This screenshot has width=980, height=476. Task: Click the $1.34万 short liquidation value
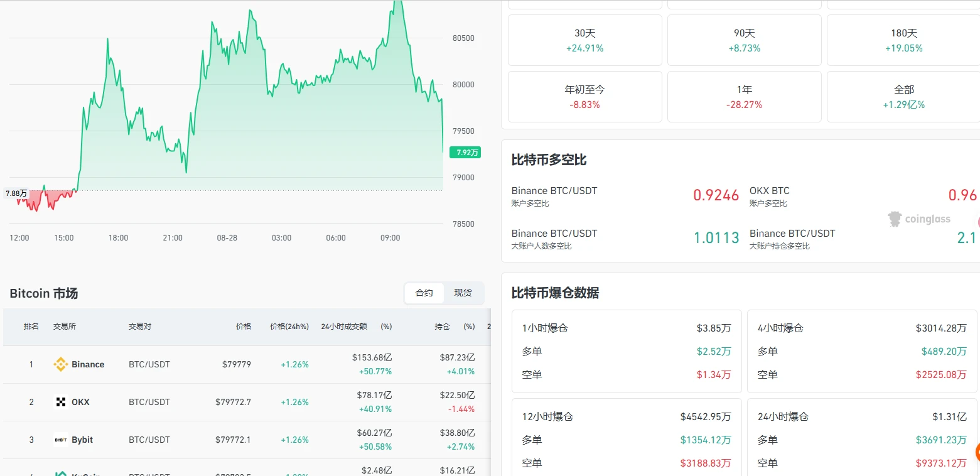point(714,374)
